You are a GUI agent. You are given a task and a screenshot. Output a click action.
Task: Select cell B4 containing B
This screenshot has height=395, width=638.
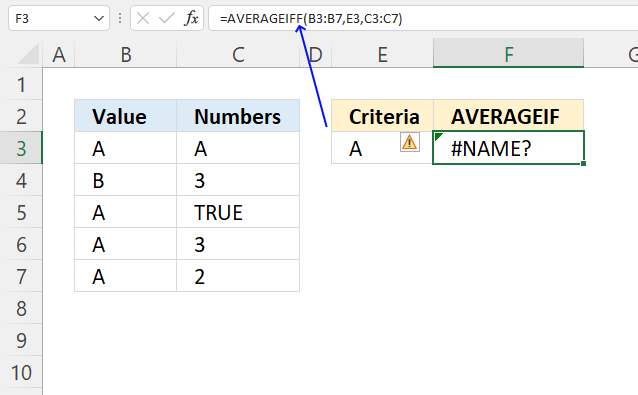click(x=126, y=180)
